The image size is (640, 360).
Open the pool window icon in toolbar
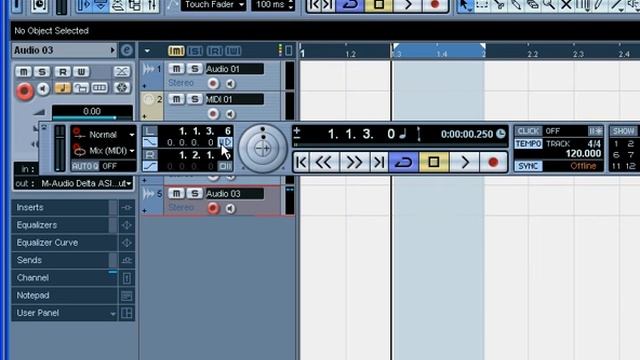pyautogui.click(x=135, y=5)
